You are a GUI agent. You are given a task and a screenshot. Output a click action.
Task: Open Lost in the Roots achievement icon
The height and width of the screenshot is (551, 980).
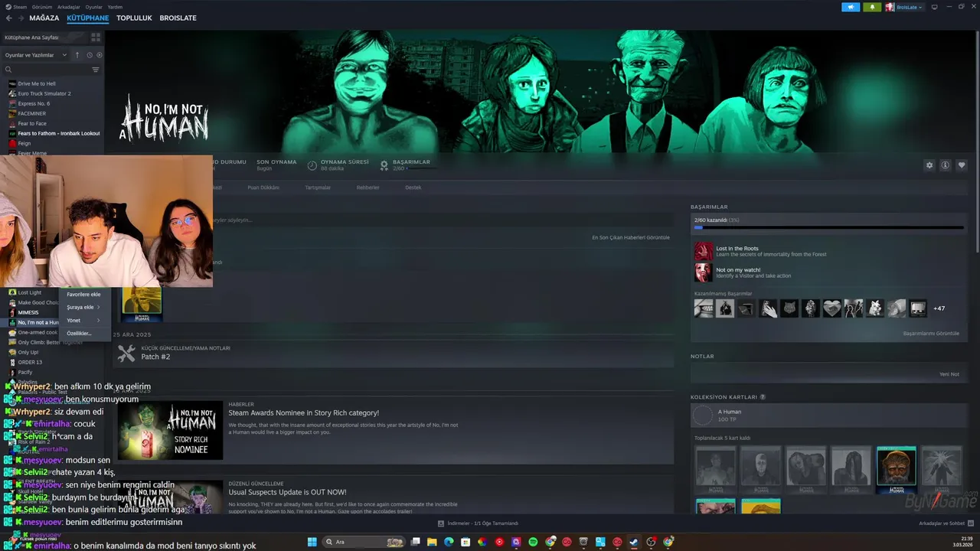pos(703,251)
